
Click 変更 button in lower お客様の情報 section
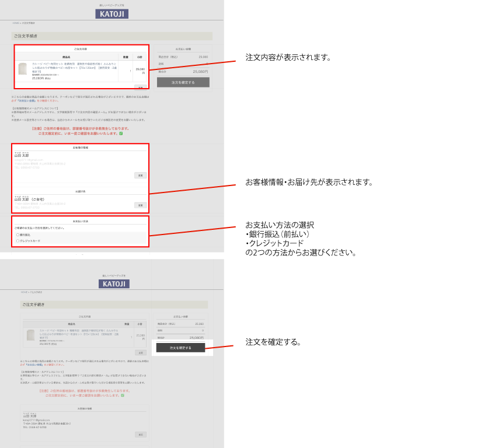140,435
